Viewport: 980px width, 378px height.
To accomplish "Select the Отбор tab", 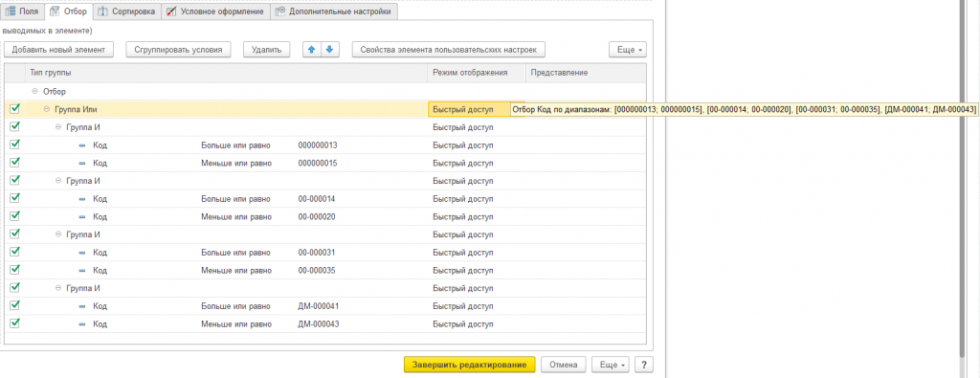I will [69, 11].
